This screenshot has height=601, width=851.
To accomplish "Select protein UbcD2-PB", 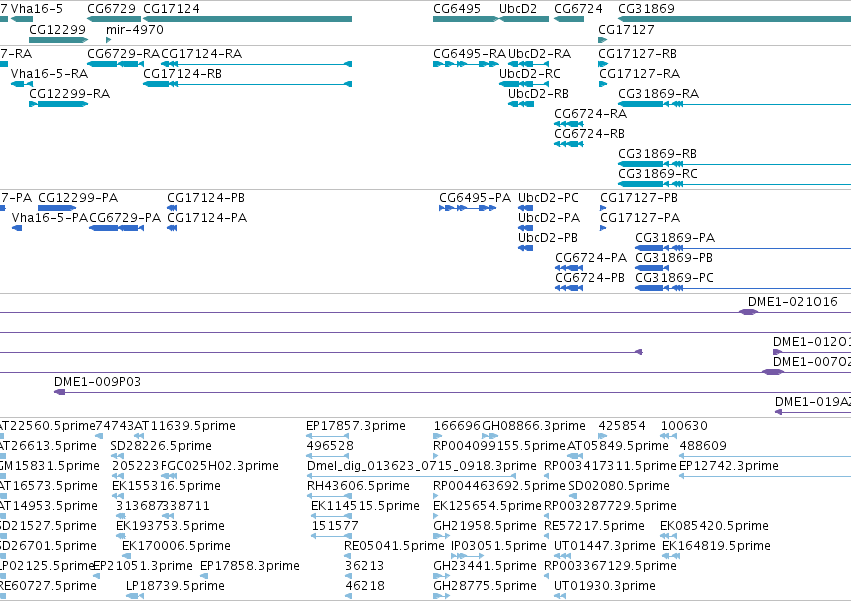I will click(548, 238).
